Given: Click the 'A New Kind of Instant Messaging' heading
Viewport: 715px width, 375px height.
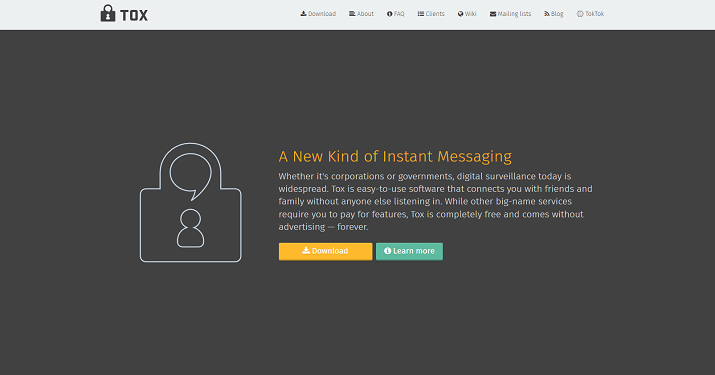Looking at the screenshot, I should pos(395,156).
